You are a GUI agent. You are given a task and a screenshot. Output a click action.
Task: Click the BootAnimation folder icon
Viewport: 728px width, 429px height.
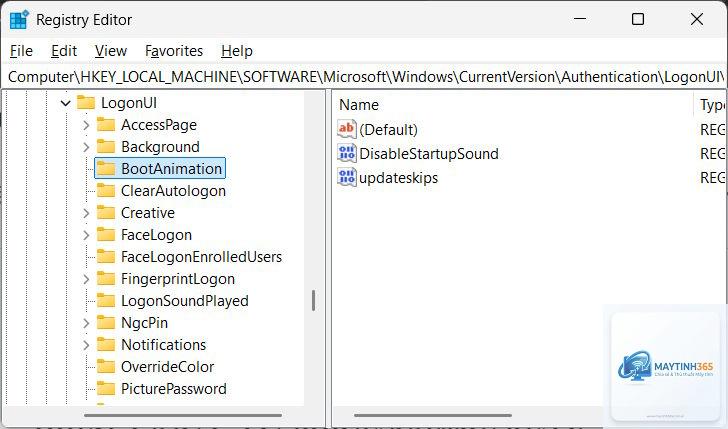click(x=106, y=169)
